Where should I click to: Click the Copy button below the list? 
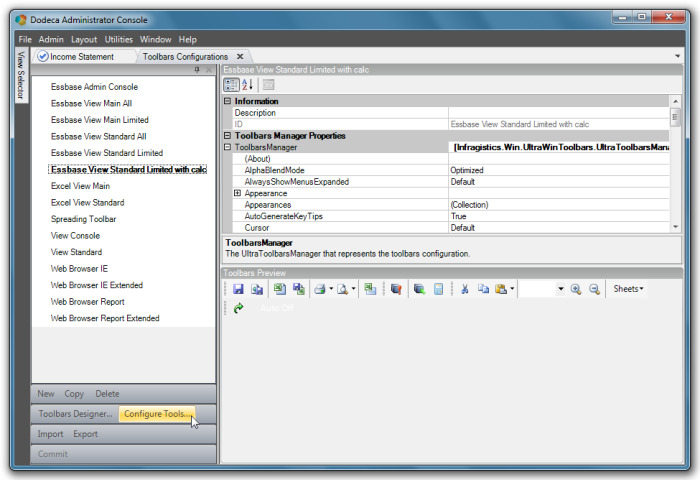74,394
